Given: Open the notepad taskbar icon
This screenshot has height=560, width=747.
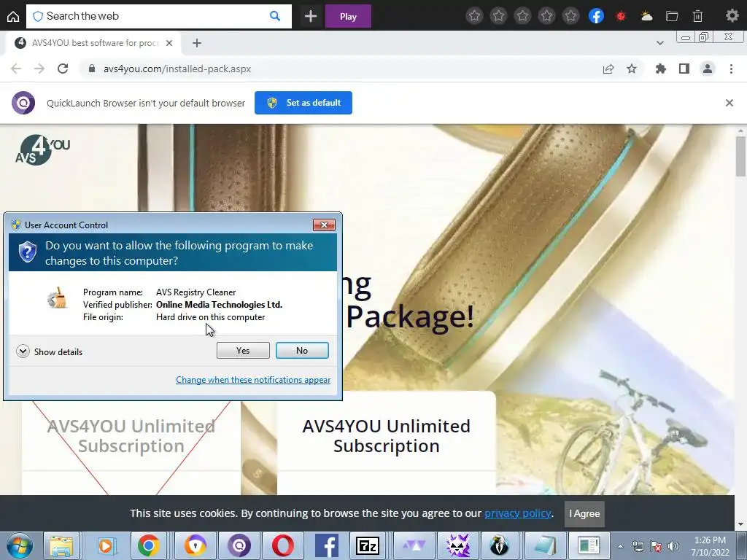Looking at the screenshot, I should pyautogui.click(x=545, y=545).
